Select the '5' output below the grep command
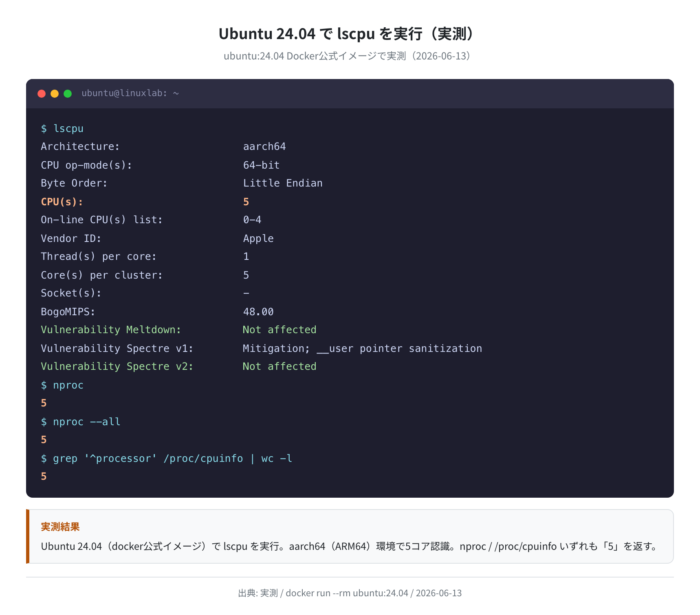700x615 pixels. 44,477
